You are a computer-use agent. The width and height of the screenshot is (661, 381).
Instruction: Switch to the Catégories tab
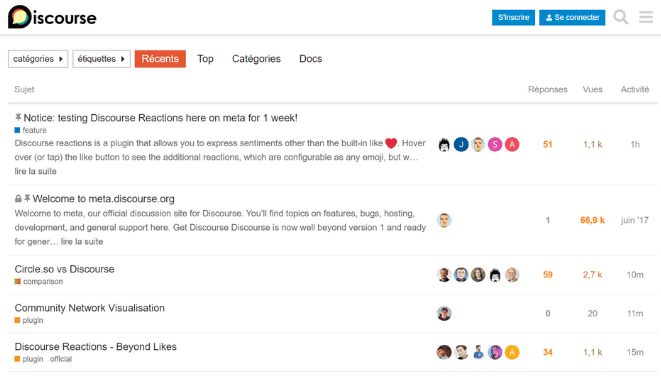click(x=256, y=59)
